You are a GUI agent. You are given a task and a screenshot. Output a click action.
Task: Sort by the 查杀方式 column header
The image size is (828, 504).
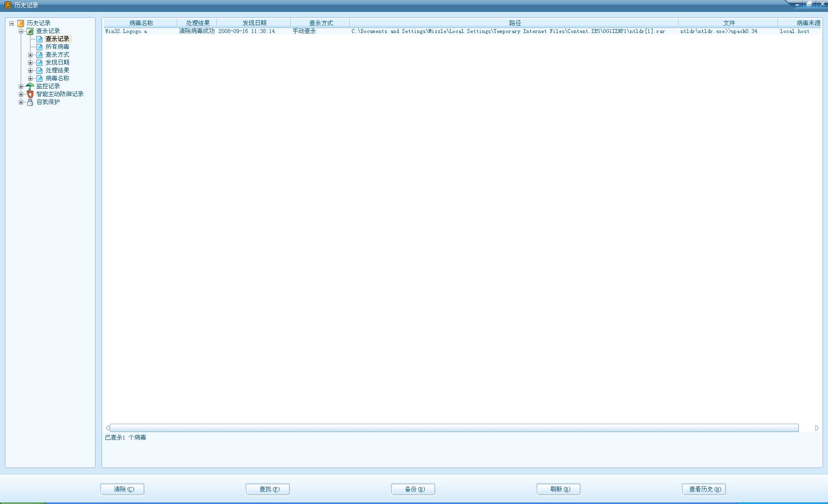(320, 23)
